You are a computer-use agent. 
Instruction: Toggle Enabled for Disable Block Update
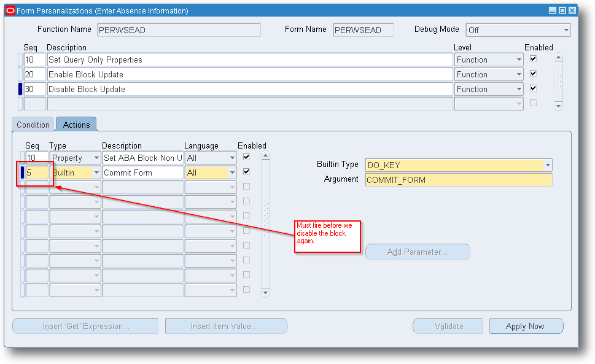533,88
